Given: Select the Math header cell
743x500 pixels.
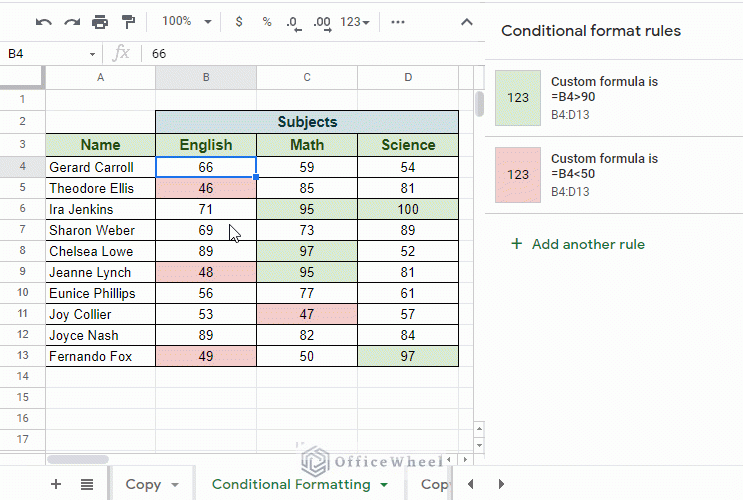Looking at the screenshot, I should [x=307, y=145].
